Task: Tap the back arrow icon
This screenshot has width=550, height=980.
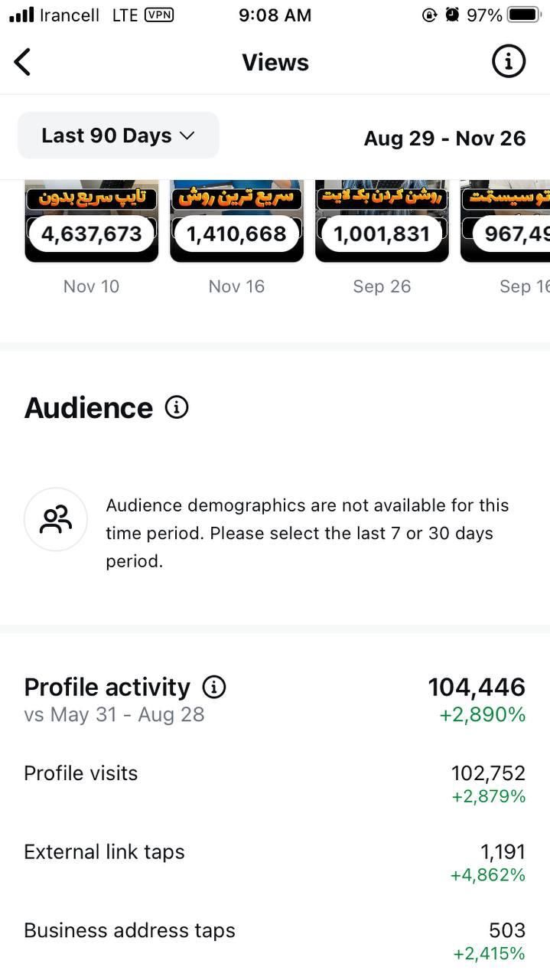Action: 23,62
